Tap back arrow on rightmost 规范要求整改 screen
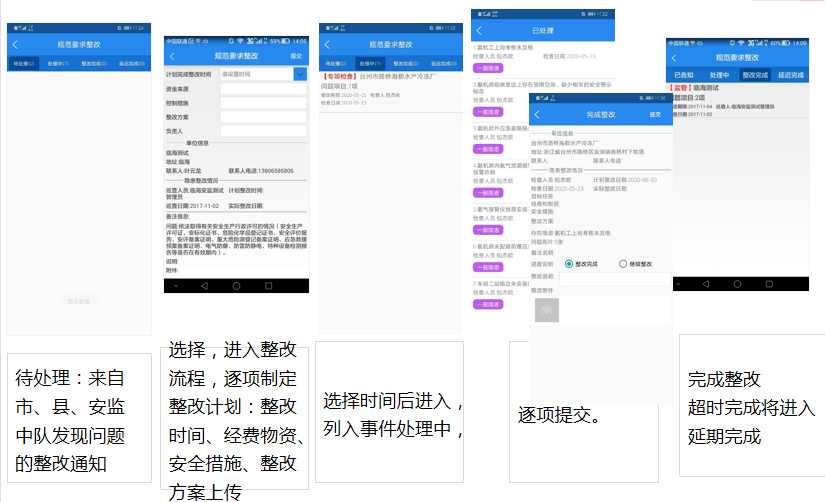 coord(674,58)
